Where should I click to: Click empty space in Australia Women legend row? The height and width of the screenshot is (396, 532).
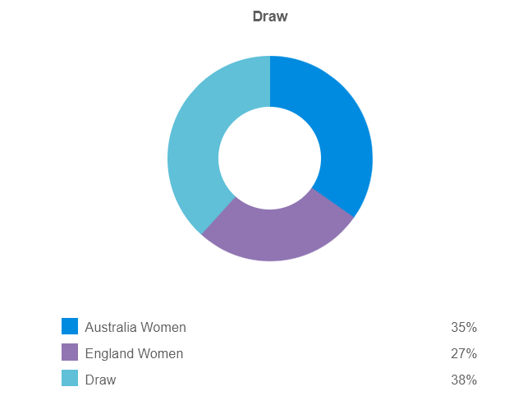319,327
